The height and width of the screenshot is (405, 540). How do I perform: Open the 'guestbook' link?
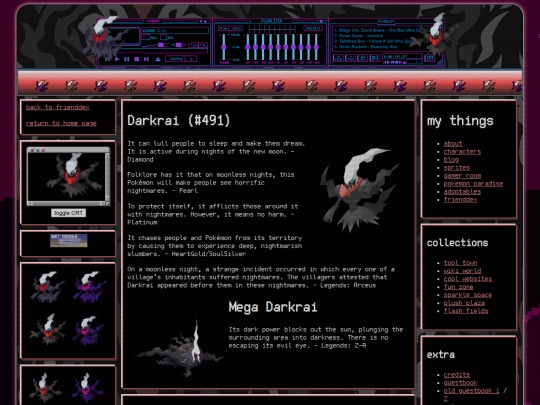[x=460, y=383]
